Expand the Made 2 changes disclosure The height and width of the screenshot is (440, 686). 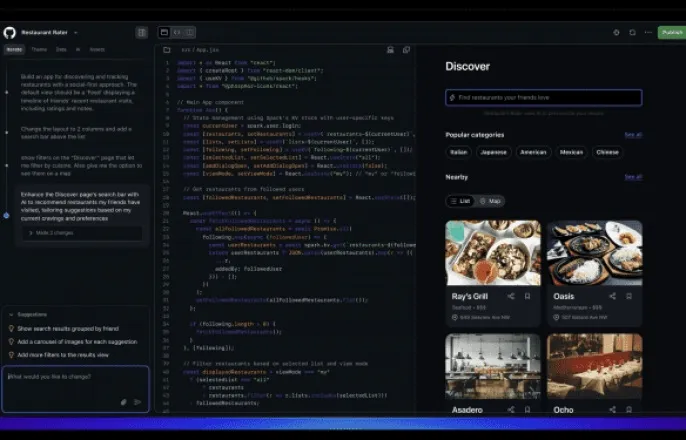click(x=82, y=233)
